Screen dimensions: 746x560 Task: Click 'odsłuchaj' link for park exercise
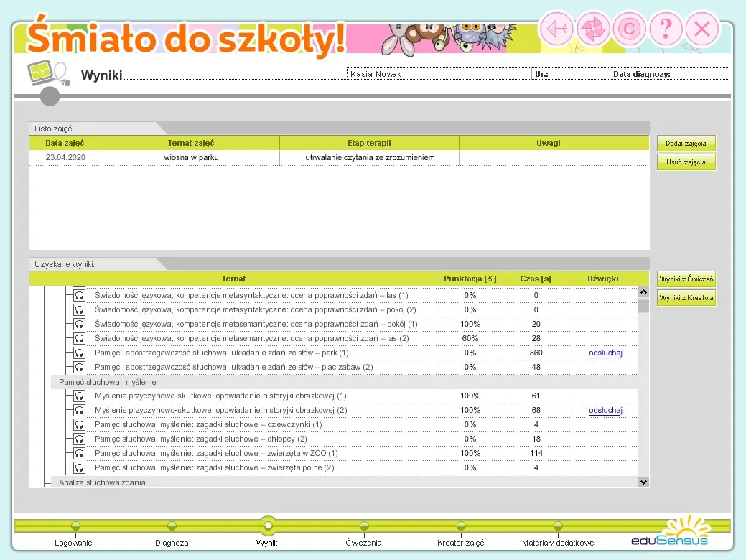605,353
